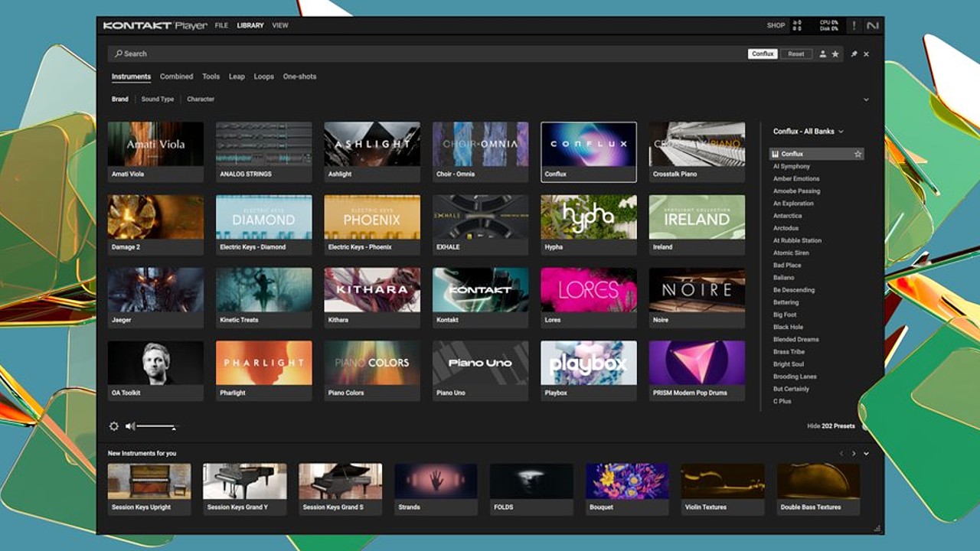
Task: Open settings gear icon near volume
Action: point(114,426)
